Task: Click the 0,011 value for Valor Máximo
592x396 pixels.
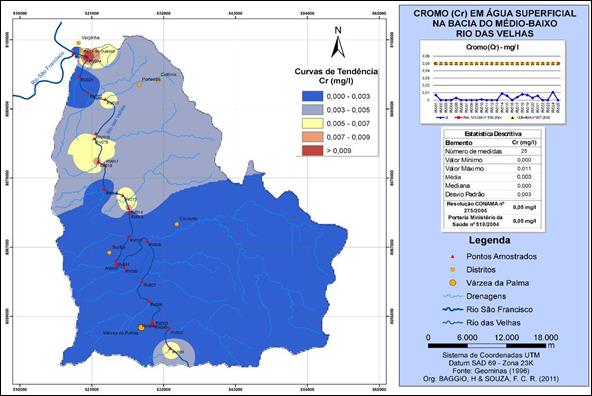Action: (524, 168)
